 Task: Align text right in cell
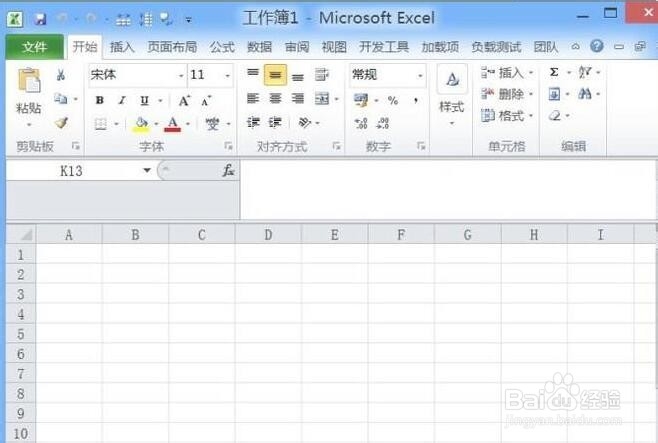click(x=298, y=99)
